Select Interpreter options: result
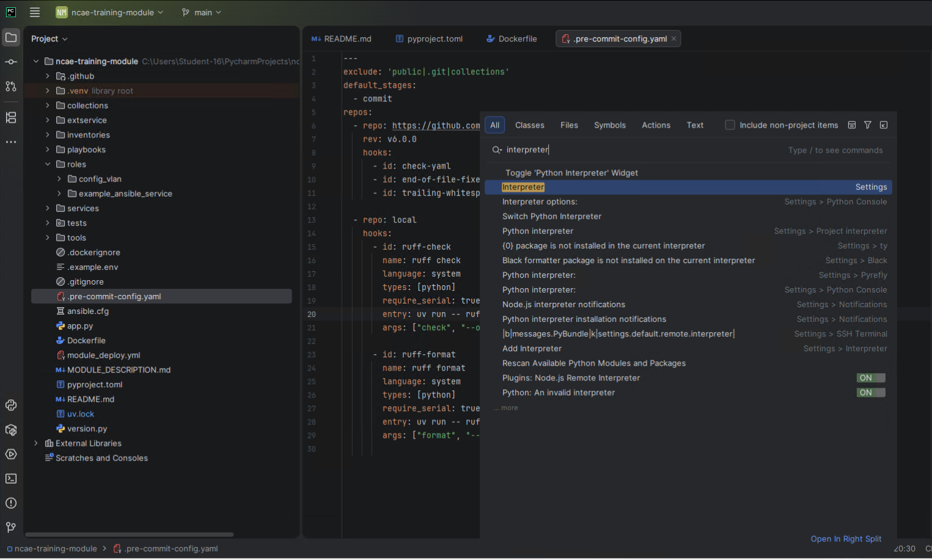The image size is (932, 560). 688,202
